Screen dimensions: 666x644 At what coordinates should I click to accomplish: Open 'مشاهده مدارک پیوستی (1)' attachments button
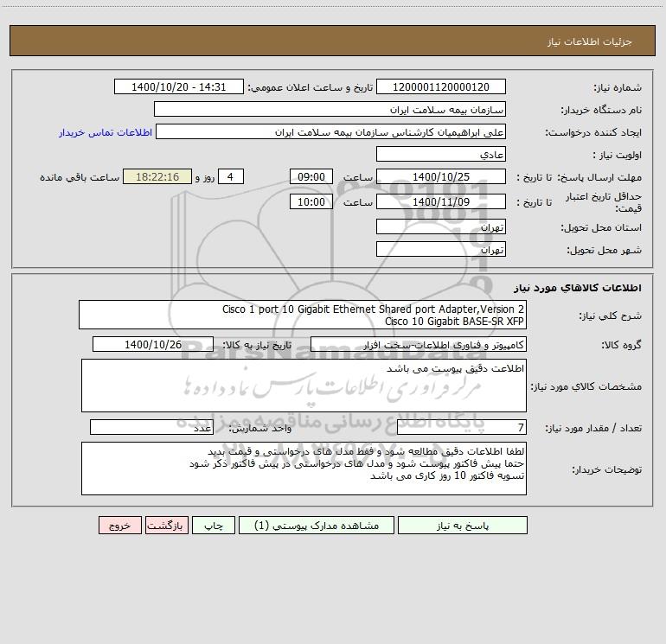click(x=317, y=525)
